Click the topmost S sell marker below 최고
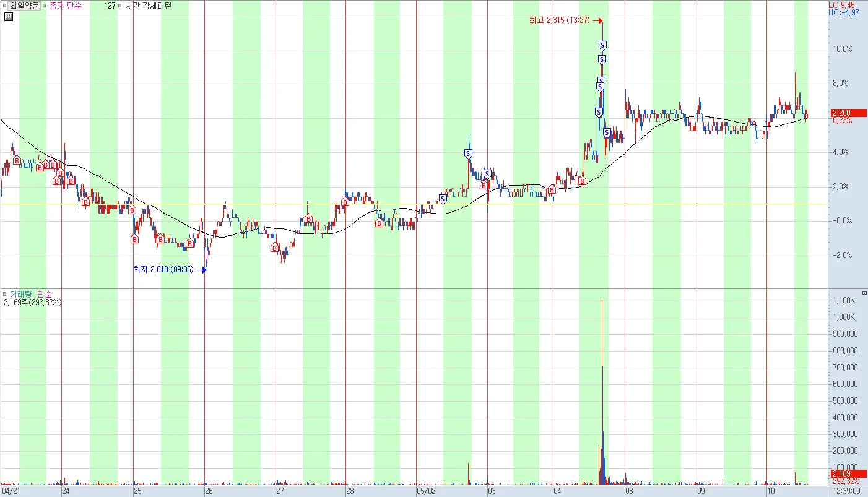 pos(602,45)
